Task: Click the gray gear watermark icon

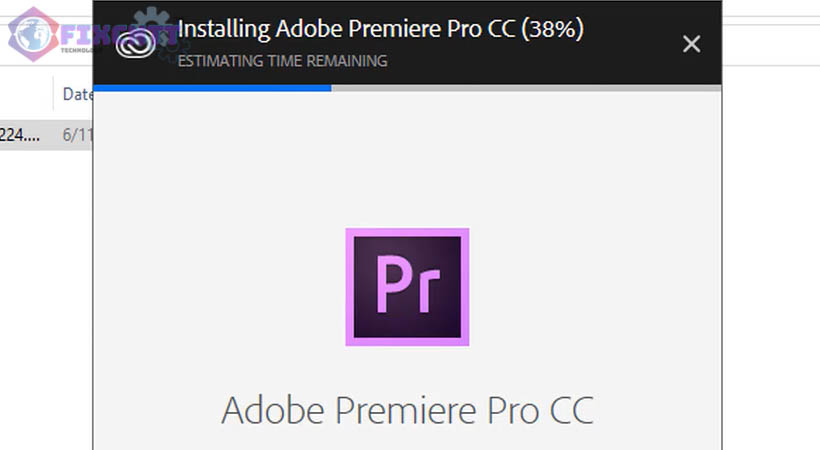Action: [x=152, y=28]
